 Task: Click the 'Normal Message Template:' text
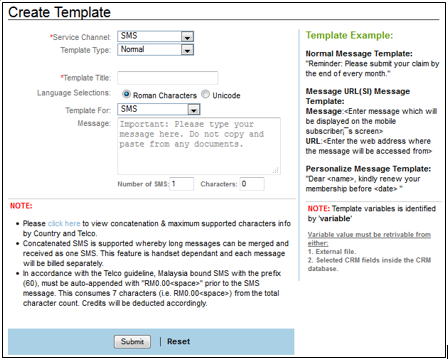tap(359, 54)
